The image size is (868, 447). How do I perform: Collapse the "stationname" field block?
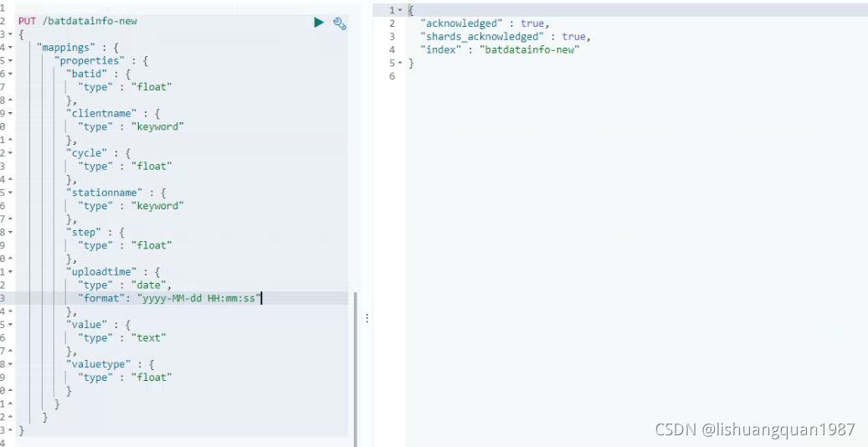(10, 193)
